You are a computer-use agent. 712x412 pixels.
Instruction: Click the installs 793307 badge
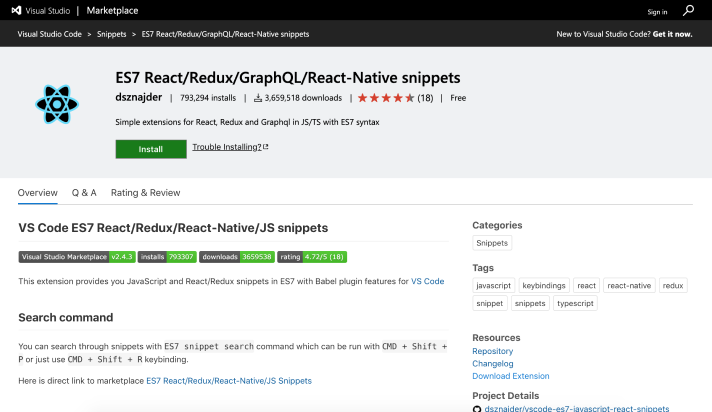pyautogui.click(x=167, y=257)
